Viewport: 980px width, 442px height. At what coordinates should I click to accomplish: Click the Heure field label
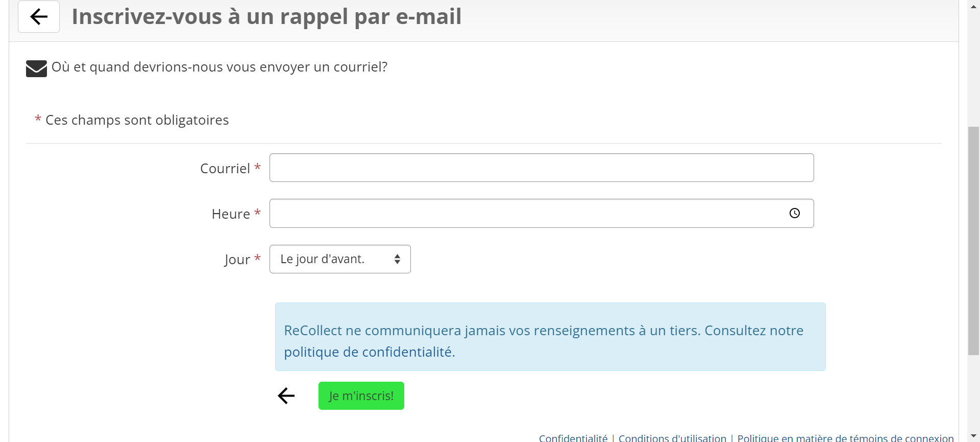point(231,214)
